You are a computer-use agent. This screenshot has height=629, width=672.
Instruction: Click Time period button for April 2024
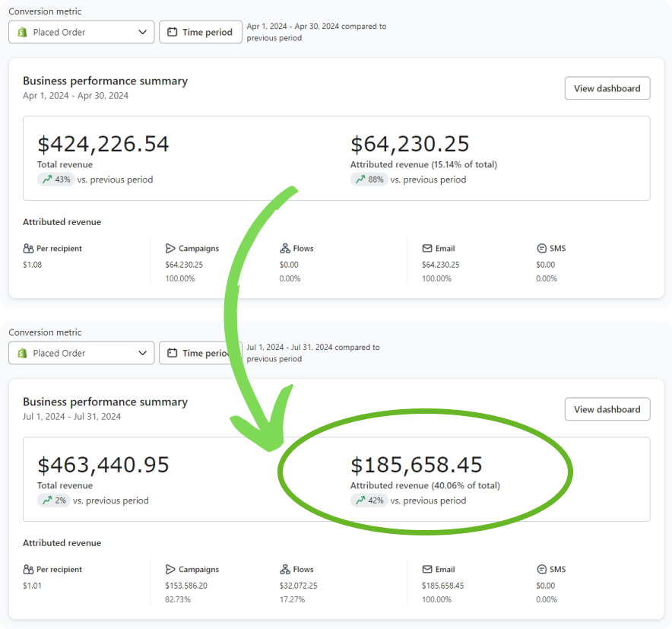pos(200,33)
